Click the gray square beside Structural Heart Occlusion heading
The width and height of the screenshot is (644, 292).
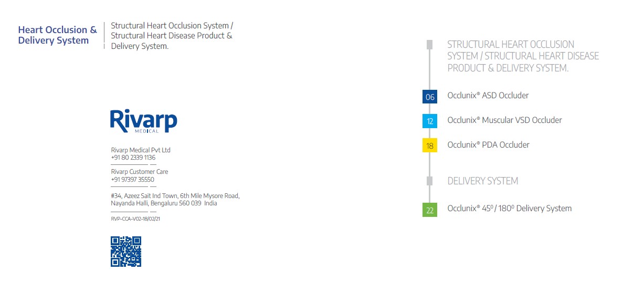click(430, 44)
